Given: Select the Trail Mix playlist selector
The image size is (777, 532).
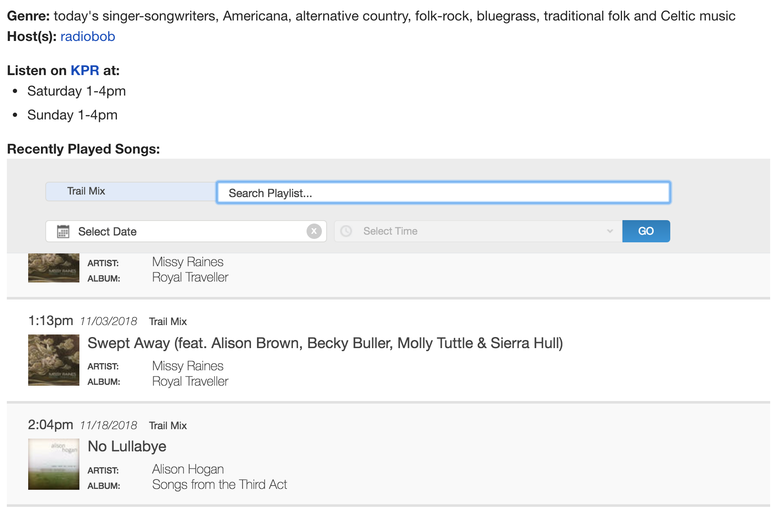Looking at the screenshot, I should (130, 192).
